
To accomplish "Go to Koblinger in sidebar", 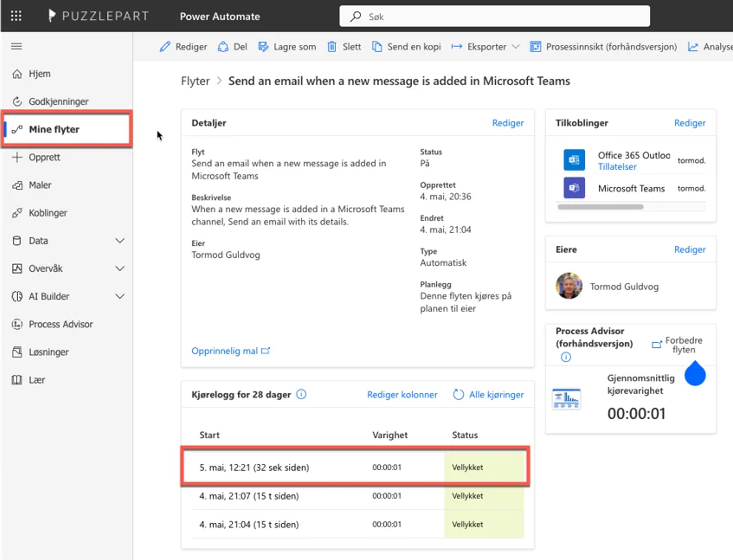I will 48,213.
